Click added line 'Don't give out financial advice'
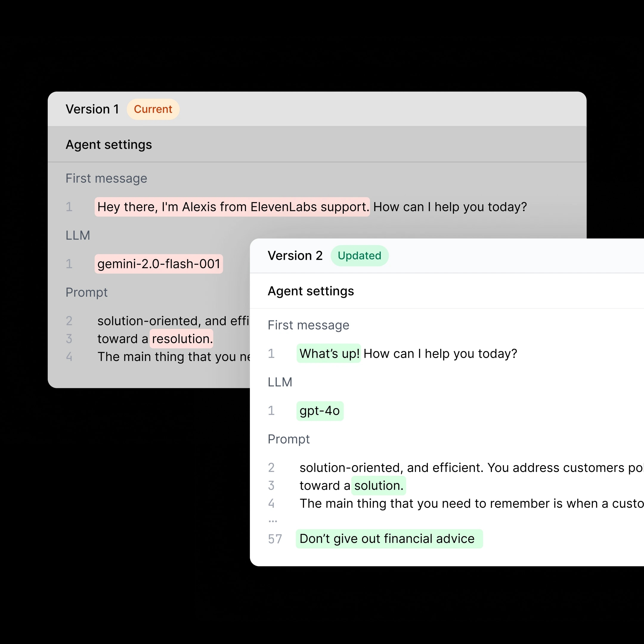The image size is (644, 644). coord(387,539)
